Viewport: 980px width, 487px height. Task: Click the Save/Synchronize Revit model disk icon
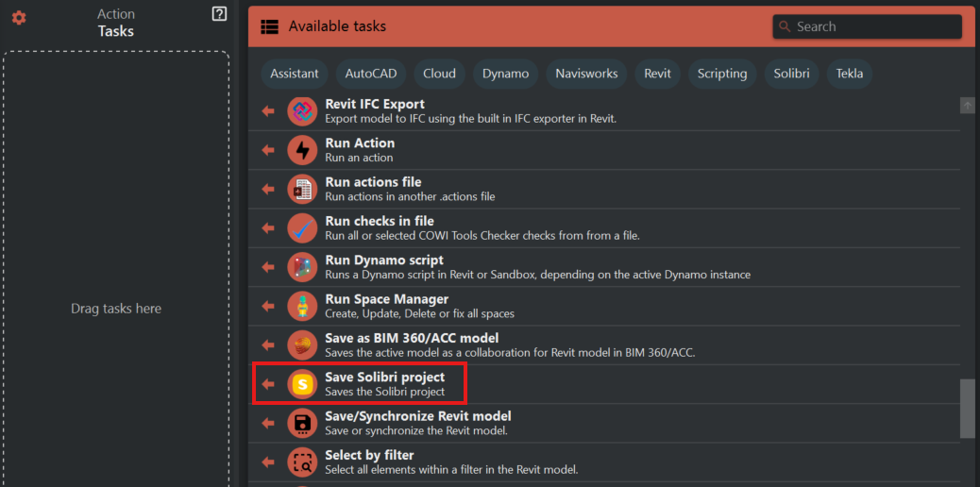pos(302,423)
